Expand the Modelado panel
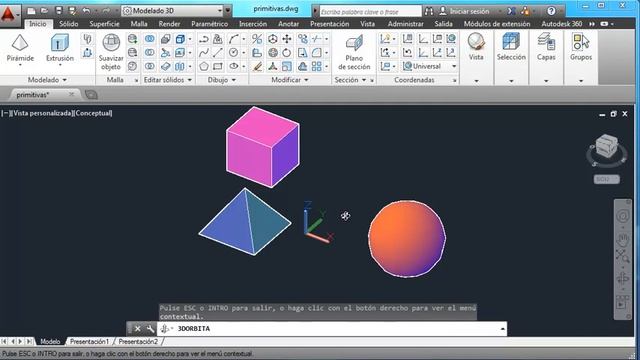Screen dimensions: 640x360 [47, 80]
